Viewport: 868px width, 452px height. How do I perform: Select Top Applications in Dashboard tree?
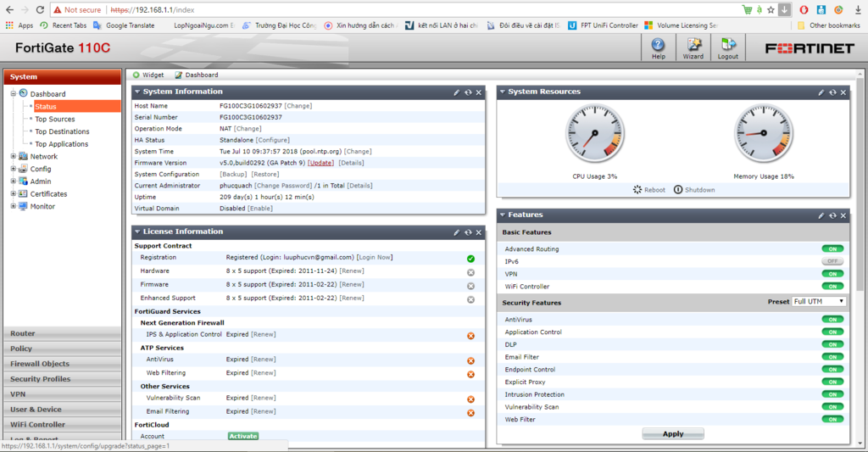pos(61,144)
